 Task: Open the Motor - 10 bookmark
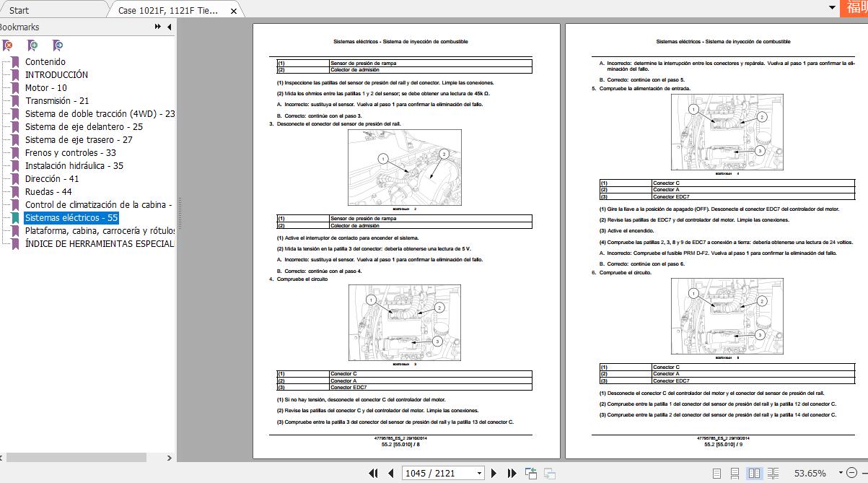(46, 88)
